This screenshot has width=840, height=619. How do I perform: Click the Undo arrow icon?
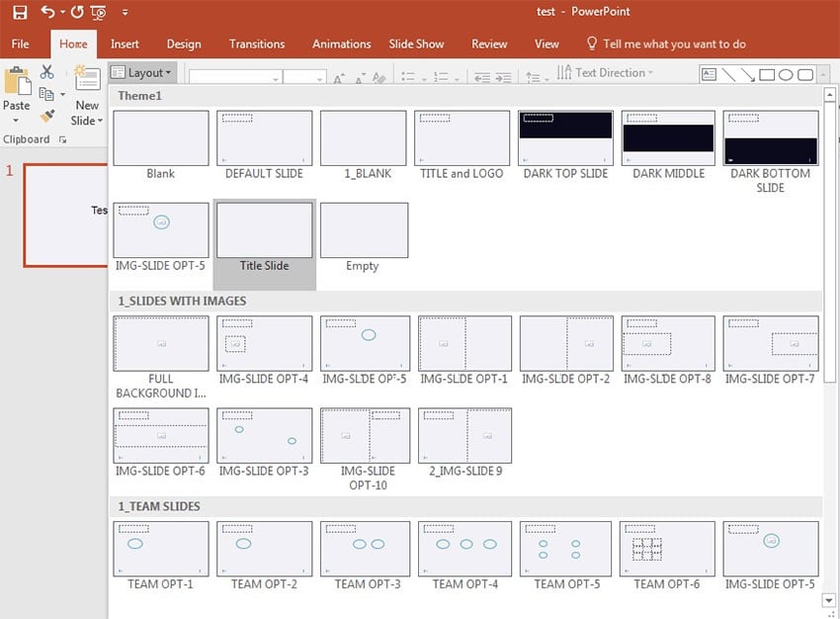(x=47, y=13)
